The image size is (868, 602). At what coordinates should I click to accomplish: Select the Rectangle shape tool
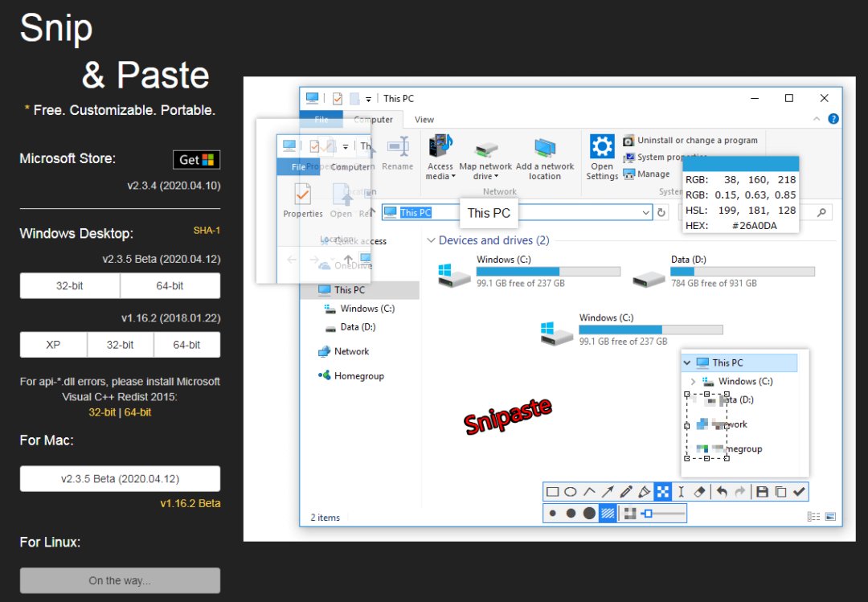[553, 492]
